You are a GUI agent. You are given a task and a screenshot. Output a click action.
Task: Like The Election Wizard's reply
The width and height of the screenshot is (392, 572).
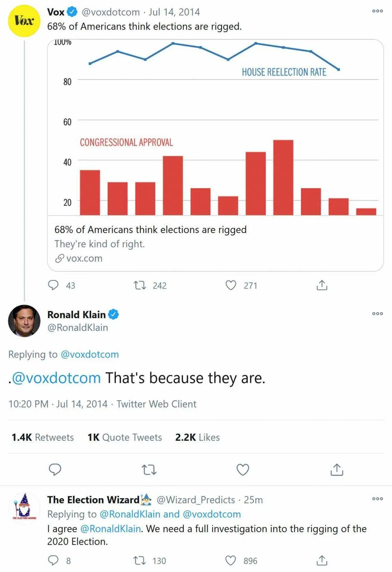coord(231,561)
